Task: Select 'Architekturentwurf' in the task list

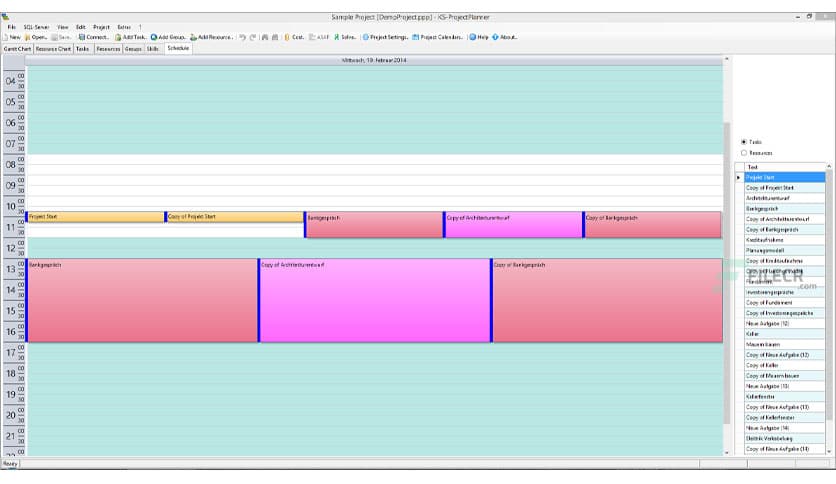Action: pos(785,198)
